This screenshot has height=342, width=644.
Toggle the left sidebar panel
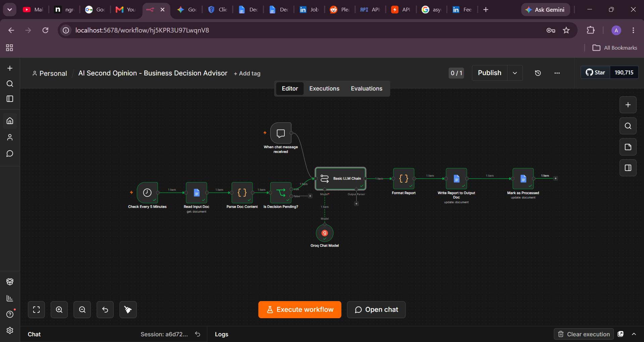click(10, 99)
